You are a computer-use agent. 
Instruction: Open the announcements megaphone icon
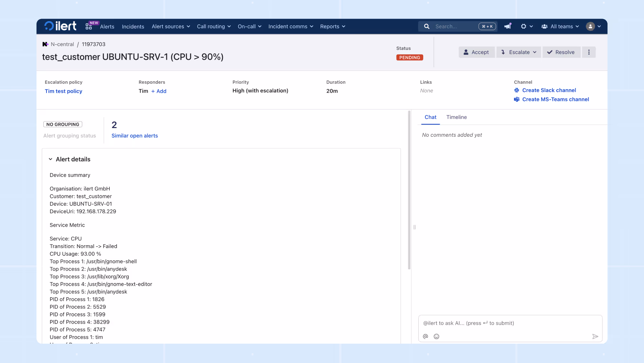[x=508, y=26]
